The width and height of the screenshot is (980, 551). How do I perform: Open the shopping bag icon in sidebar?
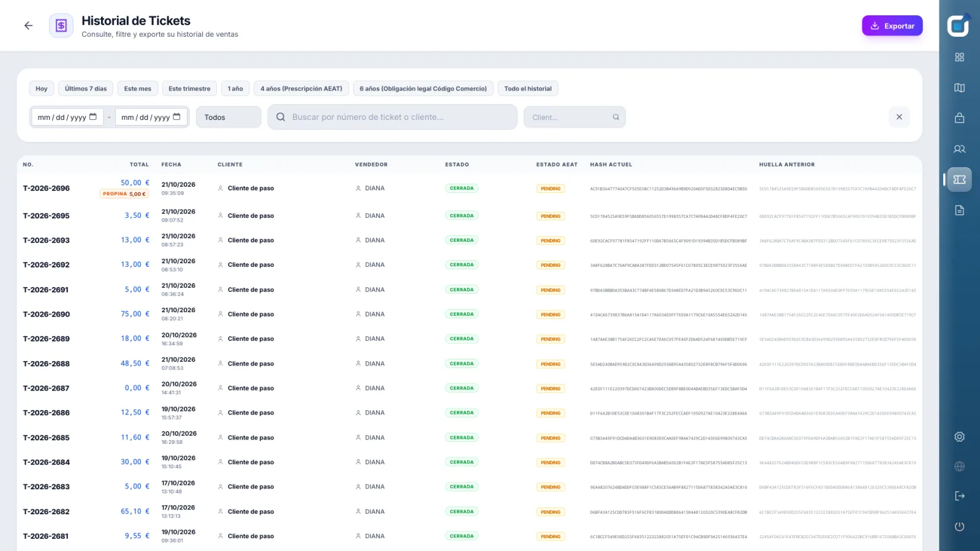960,118
